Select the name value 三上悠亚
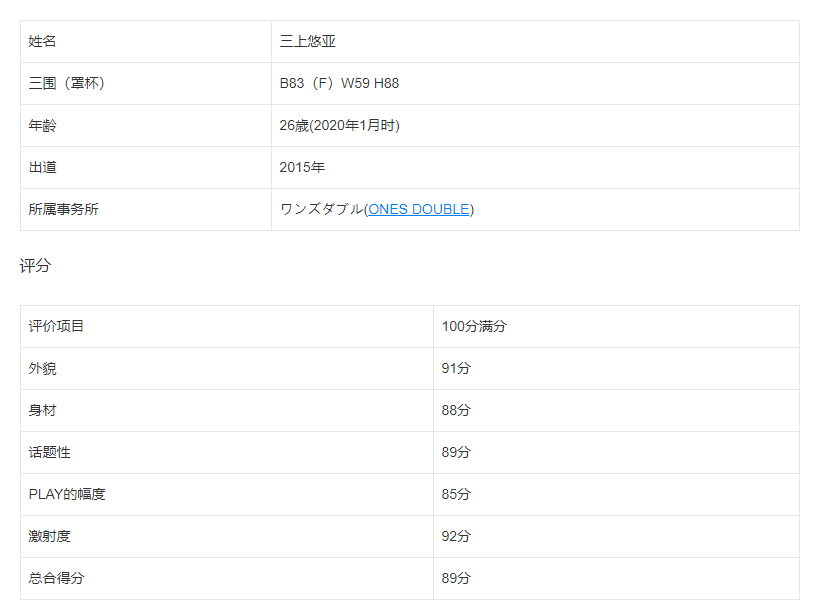Image resolution: width=813 pixels, height=610 pixels. point(315,41)
